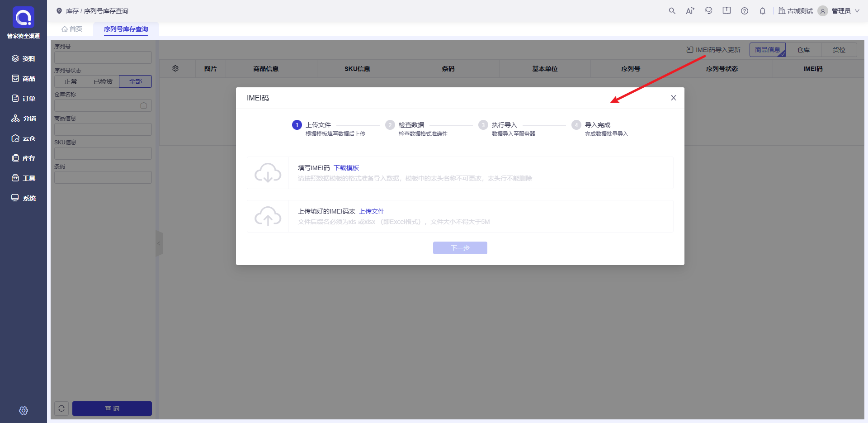Expand the 管理员 user dropdown
Image resolution: width=868 pixels, height=423 pixels.
[x=845, y=11]
